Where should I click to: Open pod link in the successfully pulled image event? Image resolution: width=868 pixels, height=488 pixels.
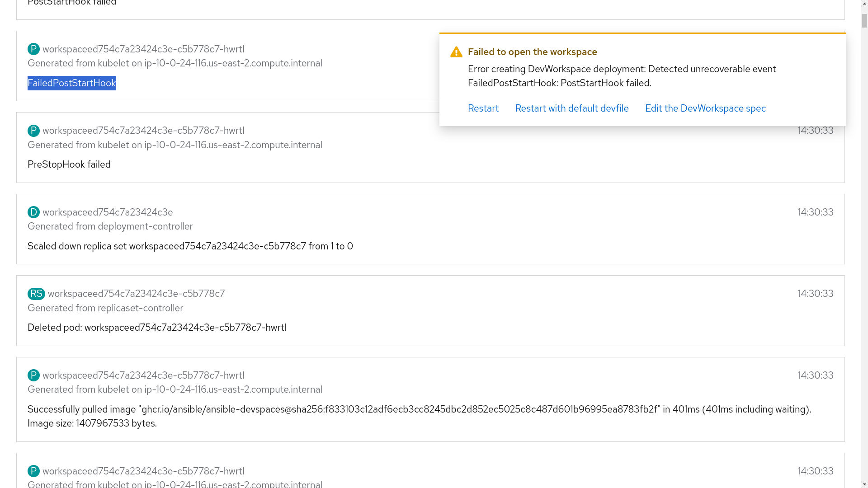143,375
